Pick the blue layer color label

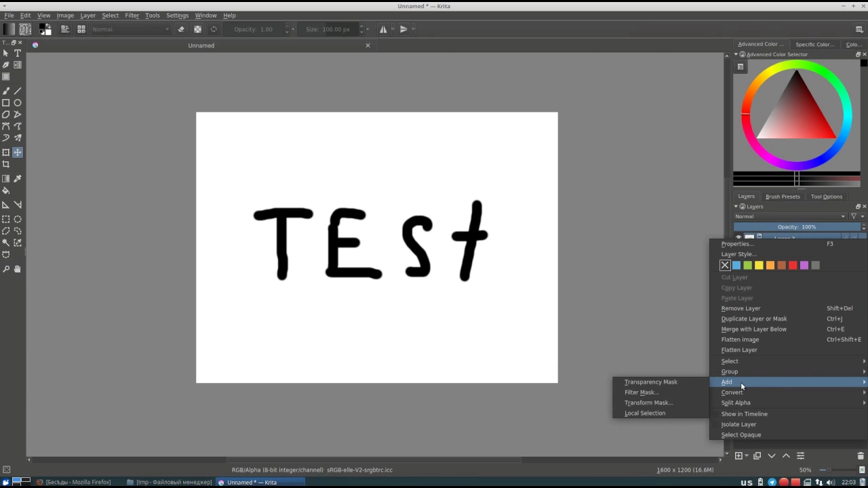[x=736, y=266]
